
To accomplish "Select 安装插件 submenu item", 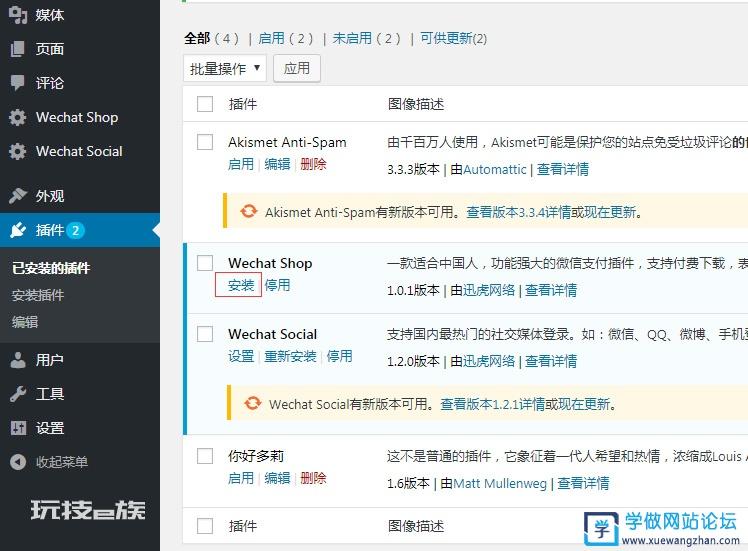I will coord(38,295).
